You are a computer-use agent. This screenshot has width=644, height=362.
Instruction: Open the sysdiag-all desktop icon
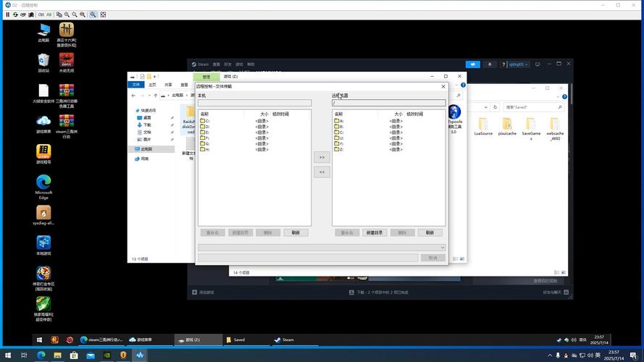pos(43,215)
